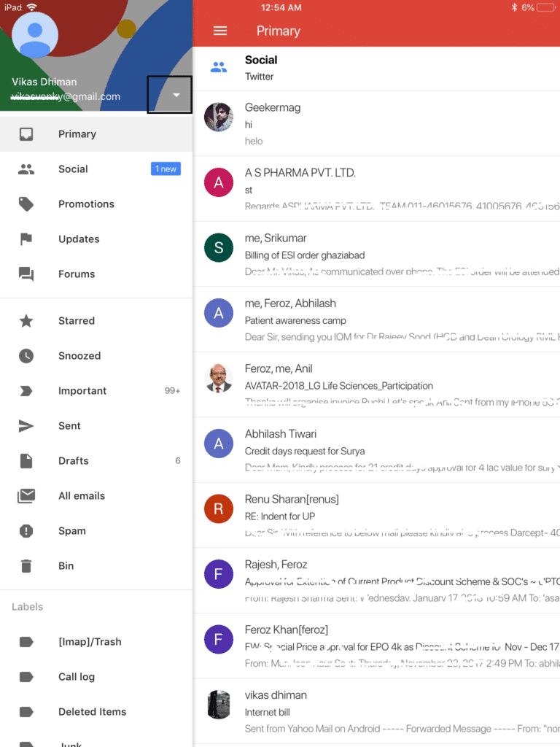Viewport: 560px width, 747px height.
Task: Open Geekermag email saying hi
Action: (376, 123)
